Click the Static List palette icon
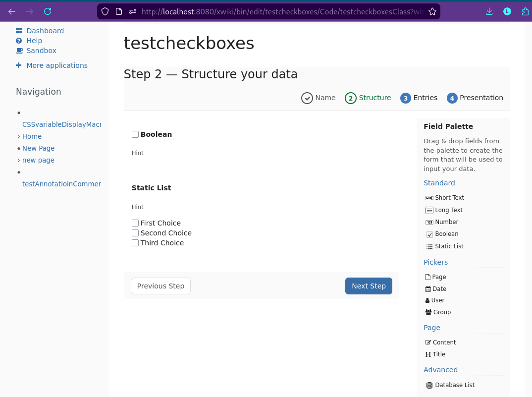532x397 pixels. [429, 246]
